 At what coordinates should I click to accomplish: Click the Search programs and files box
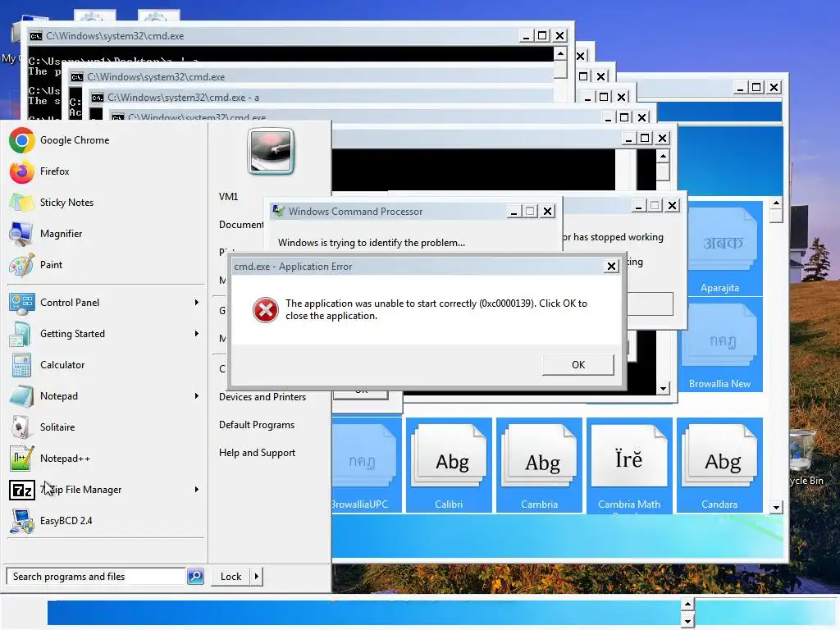pos(97,577)
